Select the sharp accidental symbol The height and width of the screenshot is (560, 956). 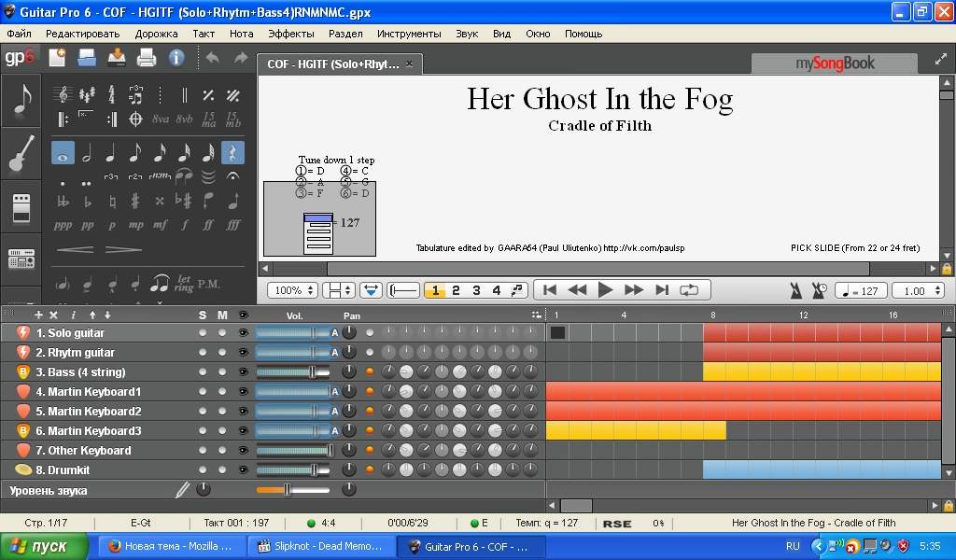point(135,201)
